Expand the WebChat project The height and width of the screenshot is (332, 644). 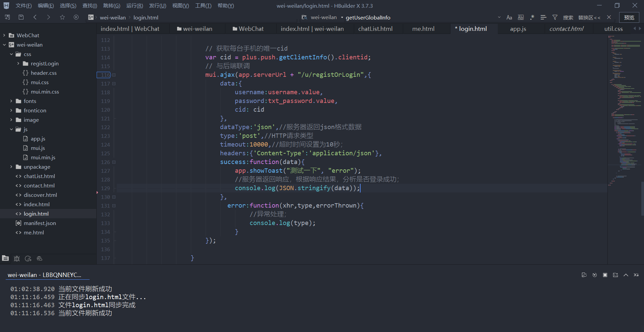(x=4, y=35)
